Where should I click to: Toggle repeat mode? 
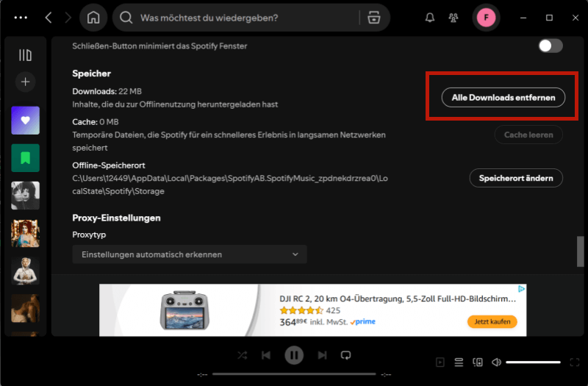[x=345, y=355]
